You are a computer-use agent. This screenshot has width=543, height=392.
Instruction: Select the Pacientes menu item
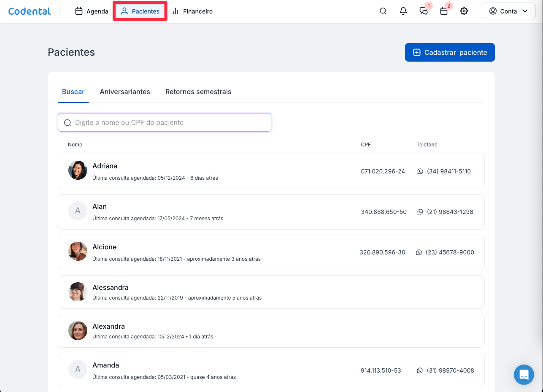(x=140, y=11)
